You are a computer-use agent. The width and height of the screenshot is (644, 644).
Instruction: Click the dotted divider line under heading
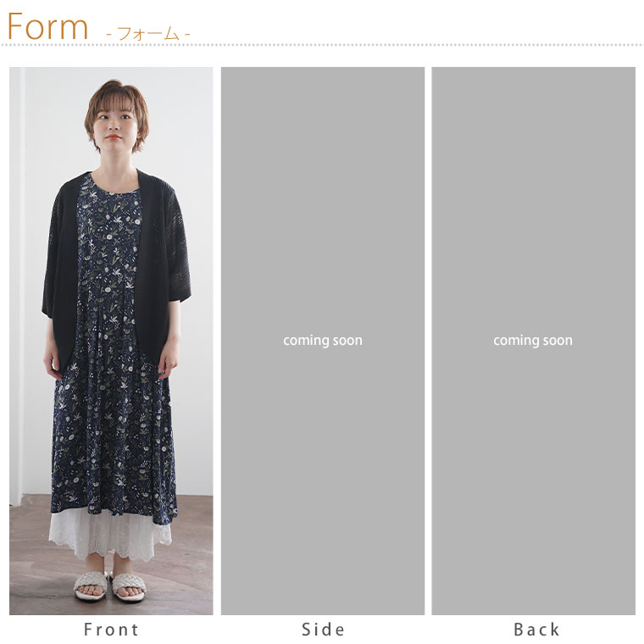coord(322,45)
